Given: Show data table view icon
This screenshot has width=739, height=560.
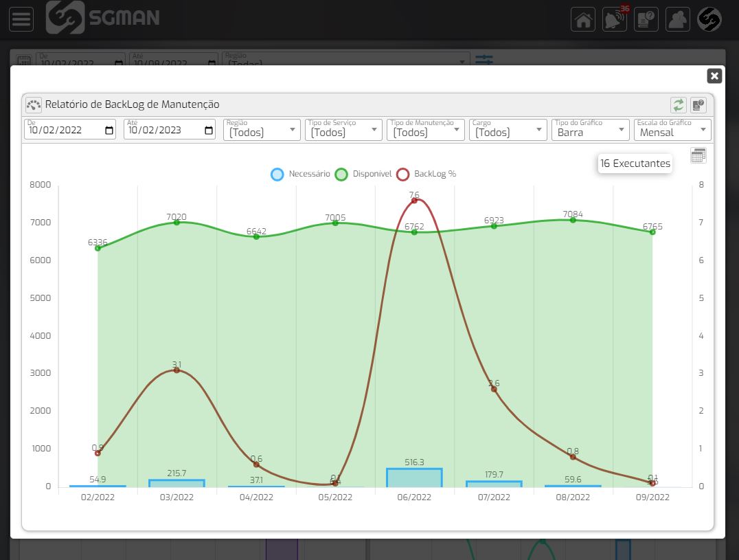Looking at the screenshot, I should tap(698, 155).
